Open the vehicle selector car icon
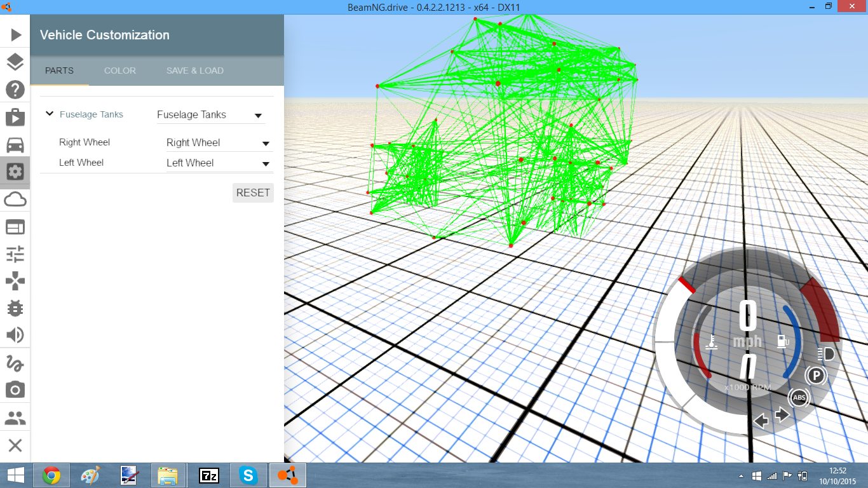Viewport: 868px width, 488px height. coord(15,145)
